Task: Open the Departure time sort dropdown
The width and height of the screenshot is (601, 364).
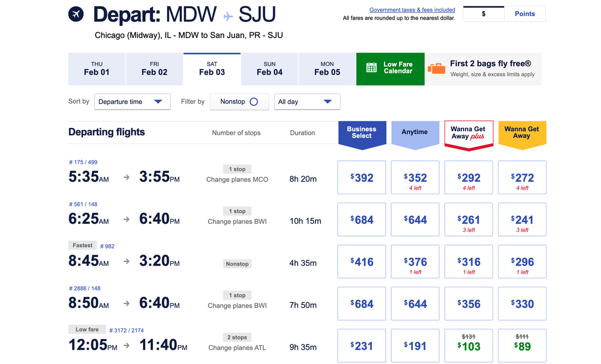Action: tap(132, 102)
